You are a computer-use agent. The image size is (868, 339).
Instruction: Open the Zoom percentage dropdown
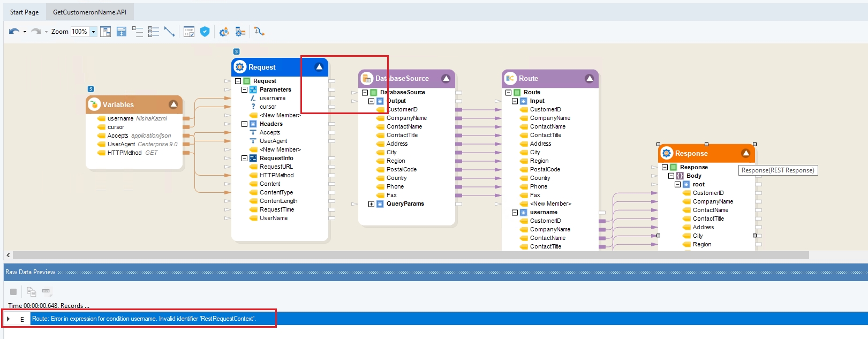point(93,32)
